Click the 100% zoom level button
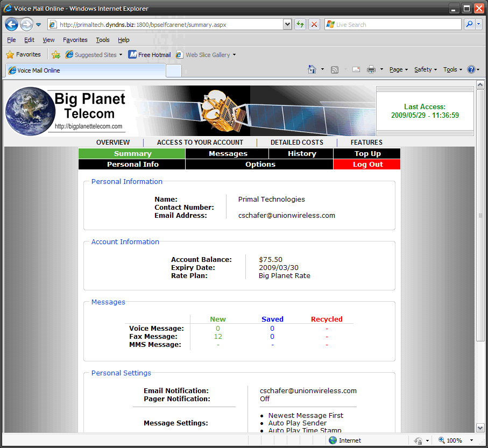The image size is (488, 448). tap(450, 440)
